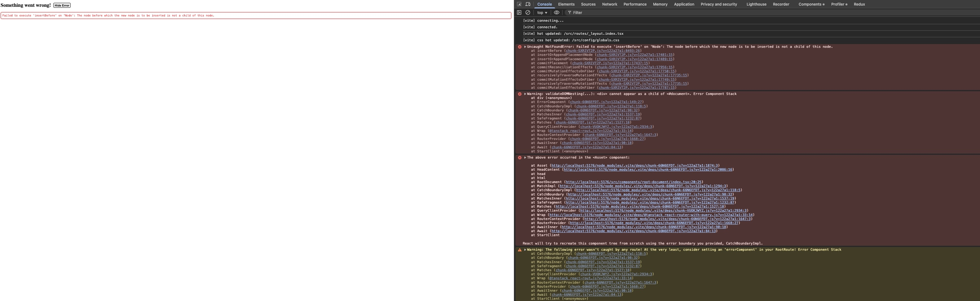Screen dimensions: 980x301
Task: Open the Application tab
Action: pos(684,4)
